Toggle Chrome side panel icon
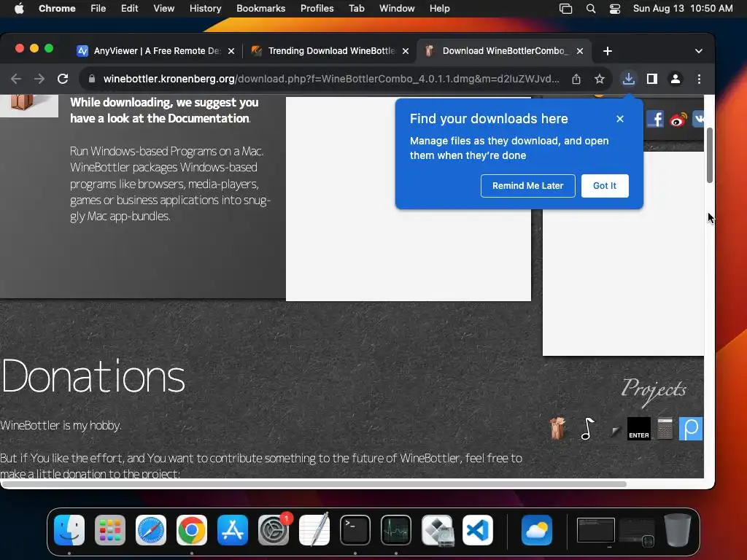The image size is (747, 560). (651, 79)
